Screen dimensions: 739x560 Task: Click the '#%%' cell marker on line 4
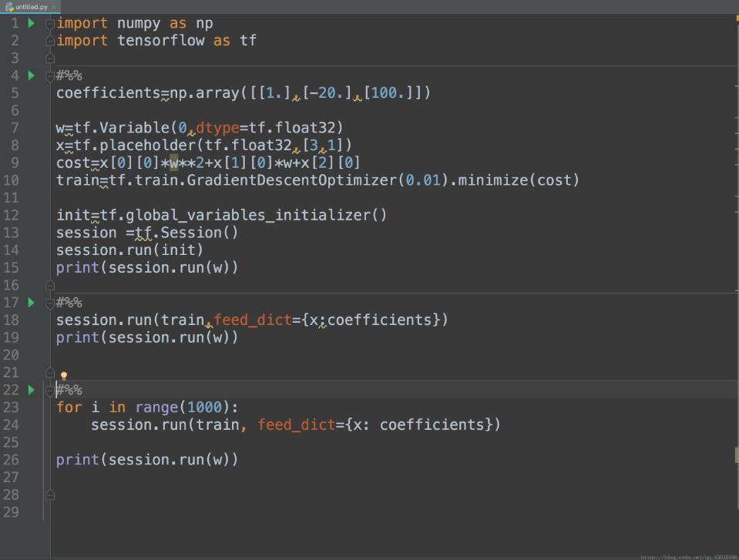tap(69, 75)
